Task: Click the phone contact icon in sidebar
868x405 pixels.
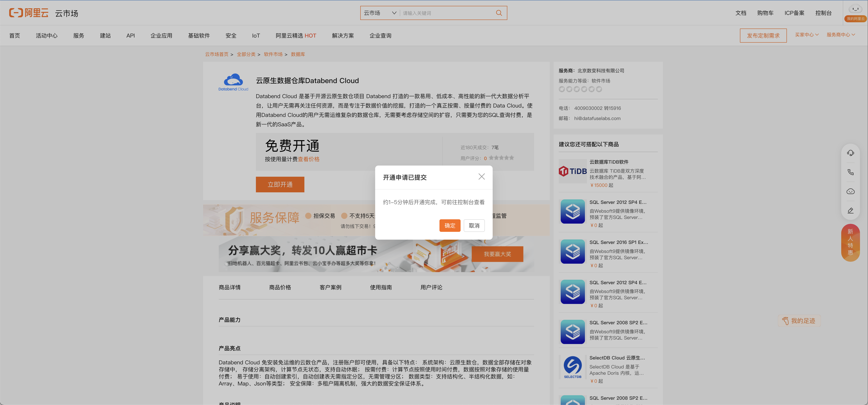Action: point(850,172)
